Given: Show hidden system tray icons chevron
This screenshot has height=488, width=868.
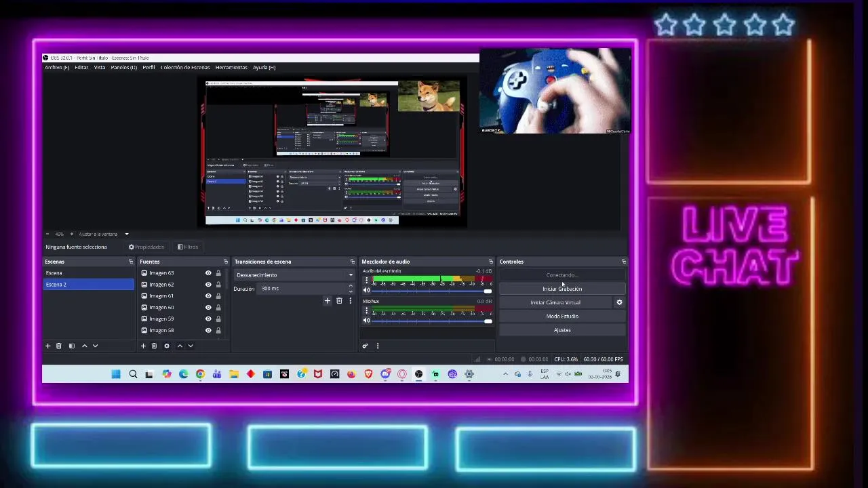Looking at the screenshot, I should [505, 374].
